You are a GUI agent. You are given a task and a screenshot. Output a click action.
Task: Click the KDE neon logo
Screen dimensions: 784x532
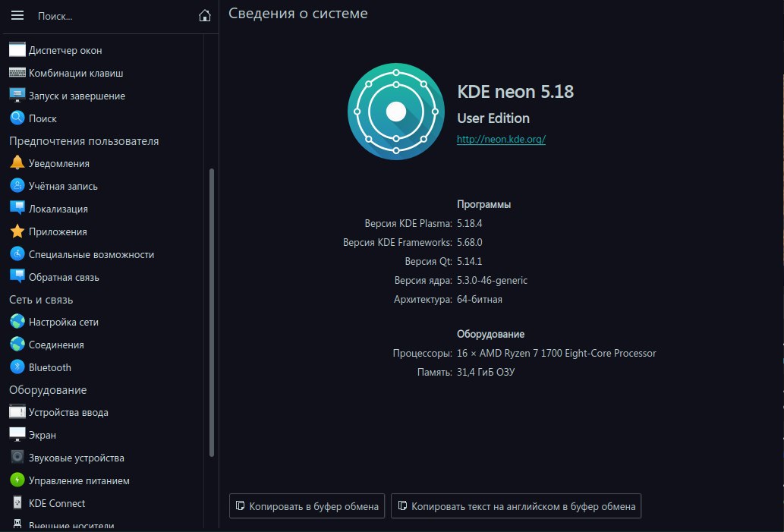coord(396,112)
